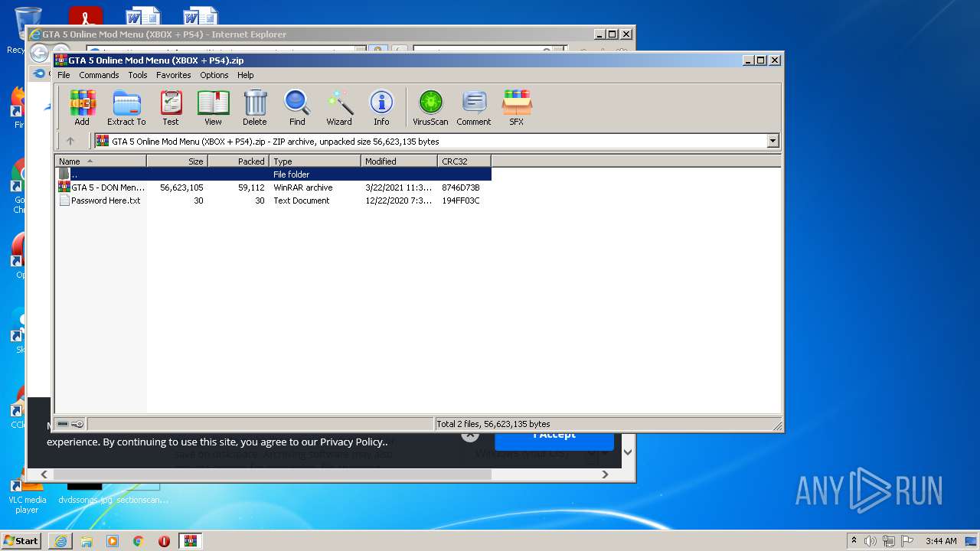Sort by the Name column header
The image size is (980, 551).
point(100,161)
